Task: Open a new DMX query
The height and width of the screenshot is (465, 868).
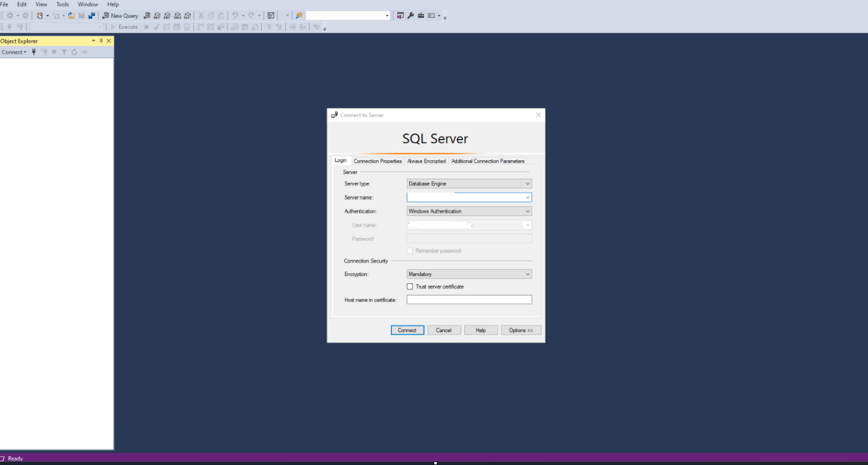Action: coord(167,15)
